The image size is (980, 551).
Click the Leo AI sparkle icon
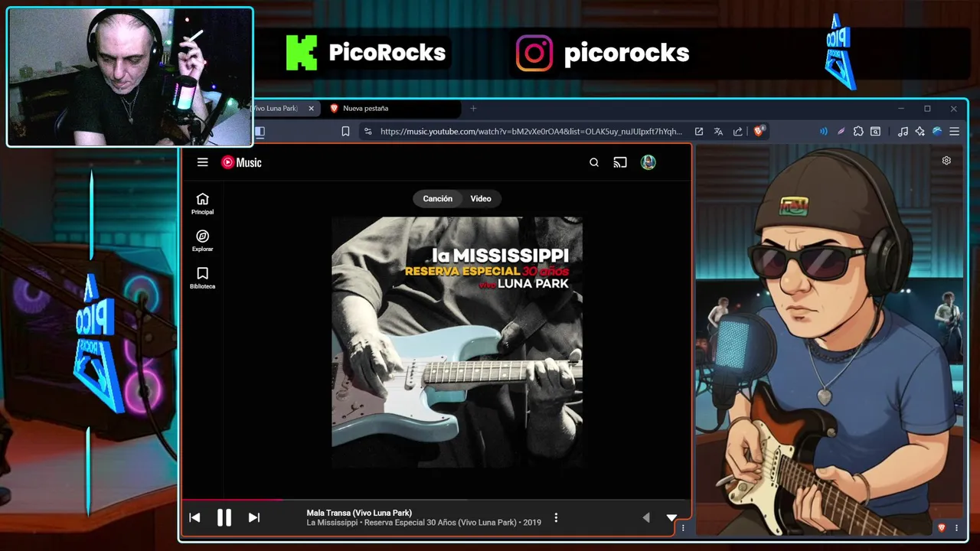click(920, 132)
